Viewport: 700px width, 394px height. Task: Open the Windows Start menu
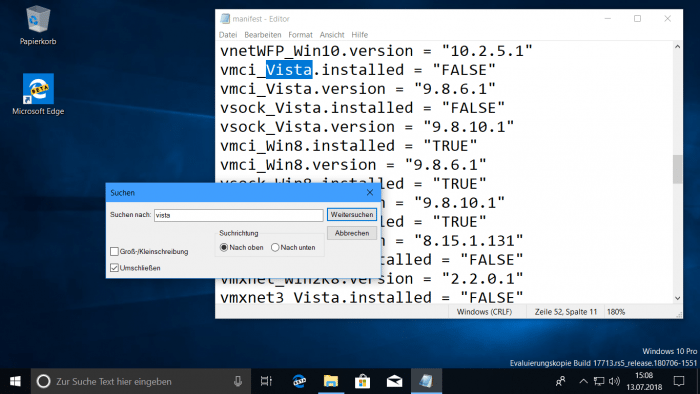15,382
